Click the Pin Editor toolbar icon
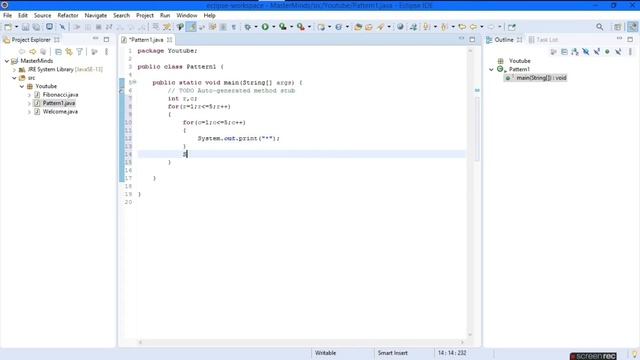Screen dimensions: 640x360 [x=512, y=27]
